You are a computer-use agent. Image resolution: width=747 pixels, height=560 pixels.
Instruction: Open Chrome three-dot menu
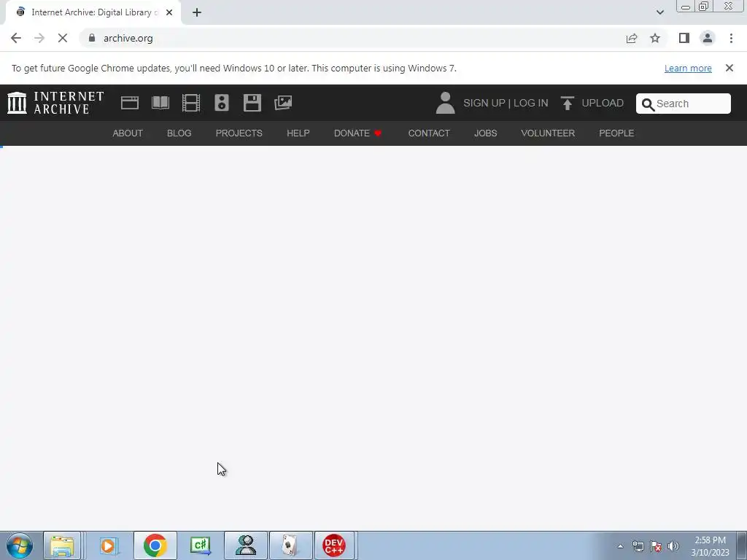tap(731, 38)
